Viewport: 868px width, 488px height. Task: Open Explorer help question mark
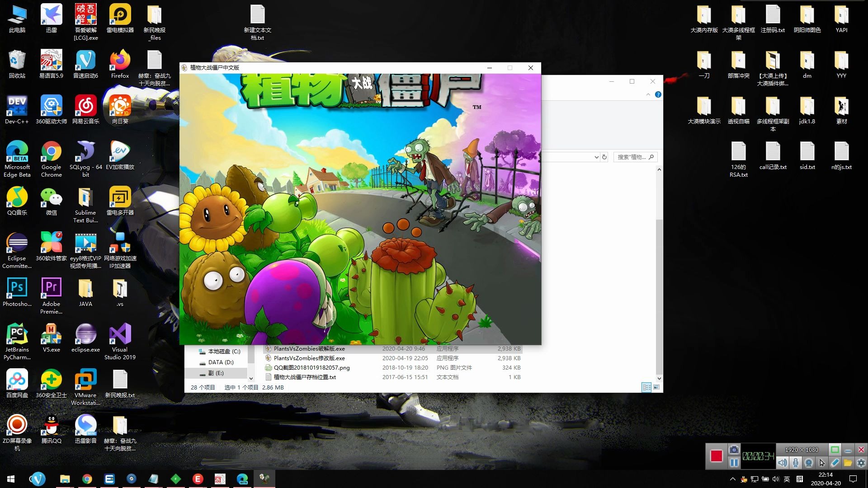pyautogui.click(x=658, y=94)
